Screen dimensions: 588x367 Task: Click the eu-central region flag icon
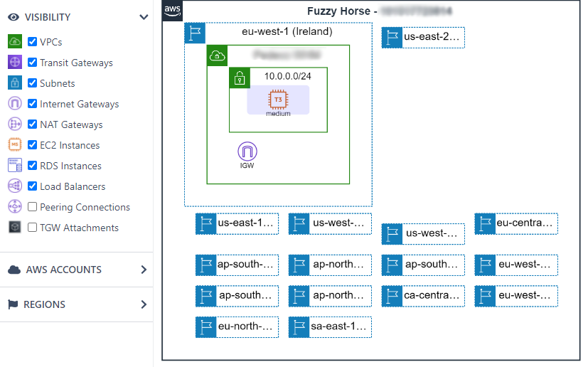[485, 224]
